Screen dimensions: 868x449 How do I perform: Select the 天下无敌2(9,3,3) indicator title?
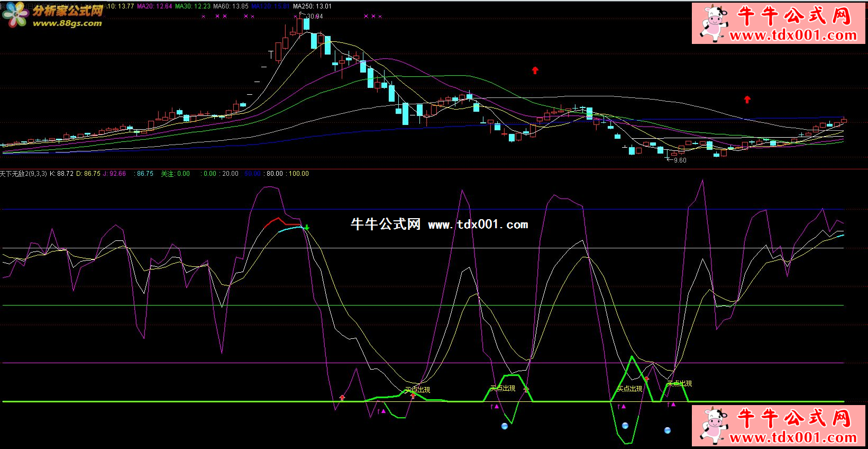click(23, 174)
